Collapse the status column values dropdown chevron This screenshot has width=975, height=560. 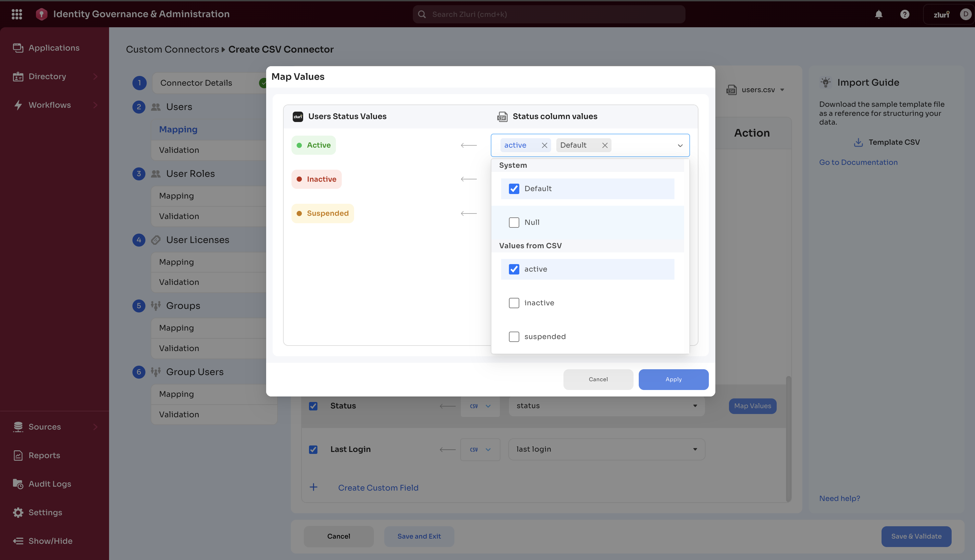[680, 145]
